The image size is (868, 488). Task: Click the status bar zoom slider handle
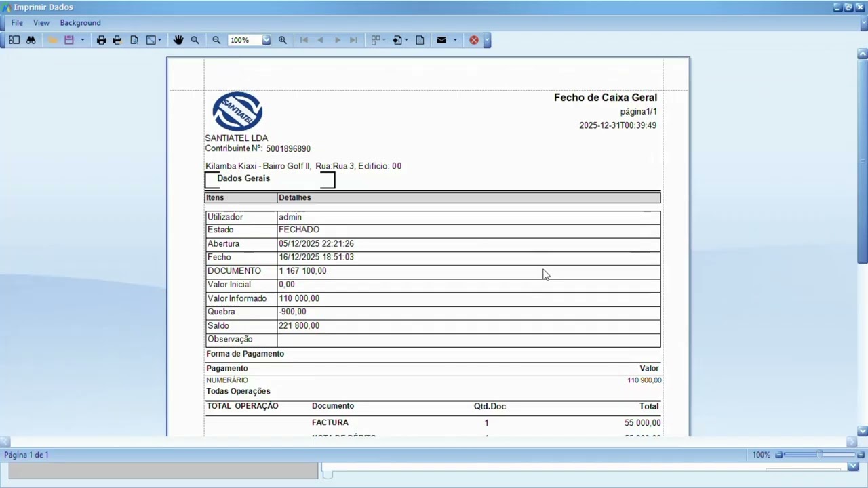[x=820, y=455]
